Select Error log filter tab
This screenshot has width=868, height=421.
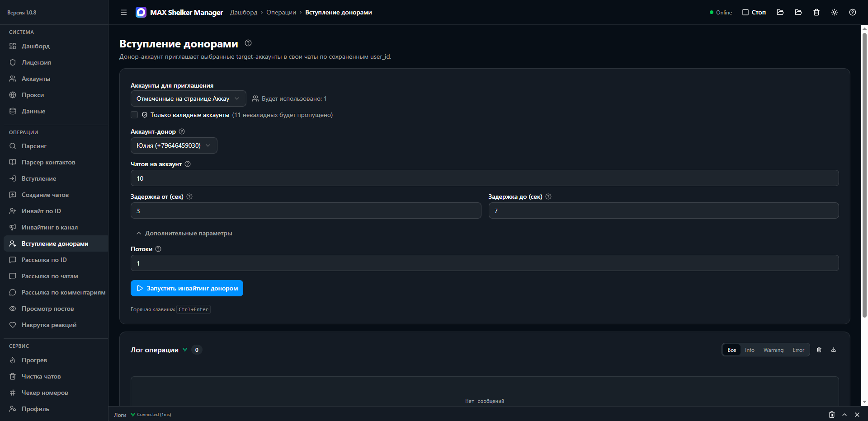pos(798,350)
